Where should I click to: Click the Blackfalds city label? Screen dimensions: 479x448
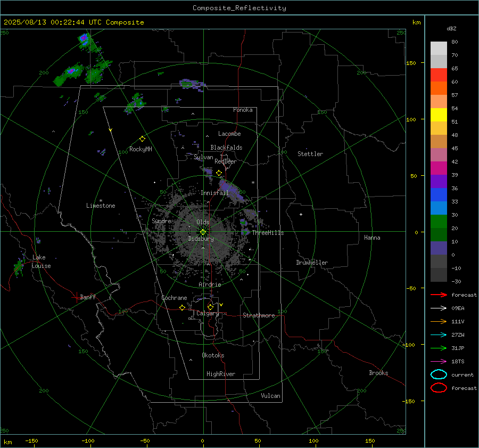pos(226,148)
